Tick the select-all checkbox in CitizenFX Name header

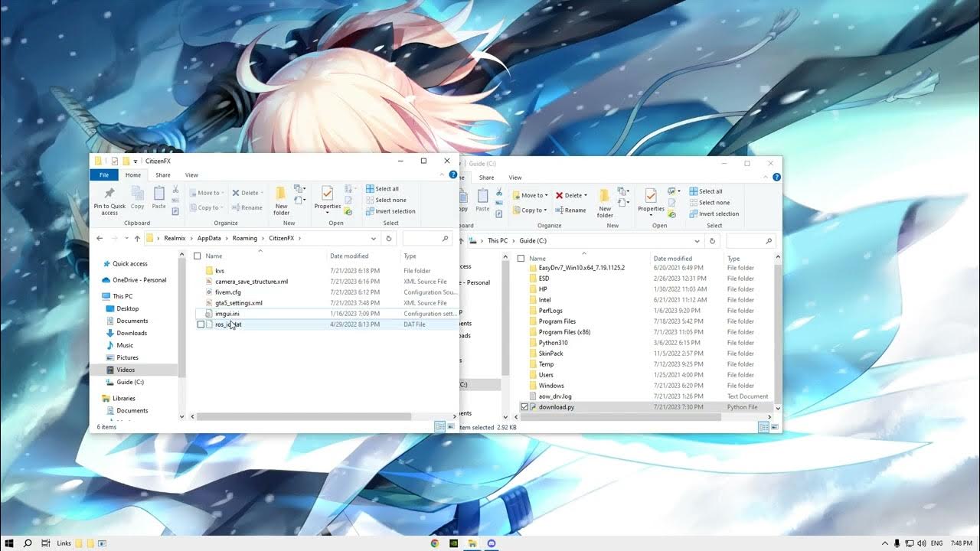coord(198,256)
